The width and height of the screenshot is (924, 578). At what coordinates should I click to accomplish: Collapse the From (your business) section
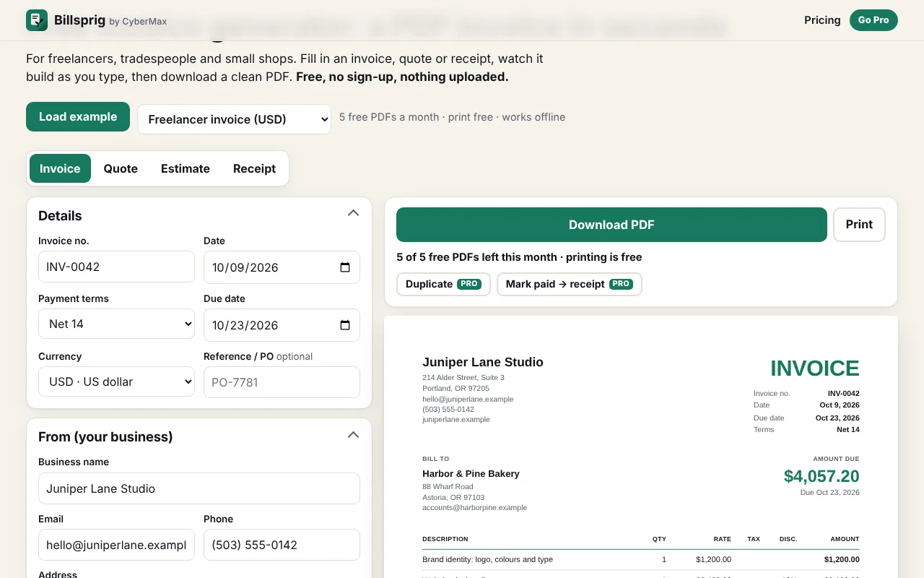point(353,435)
